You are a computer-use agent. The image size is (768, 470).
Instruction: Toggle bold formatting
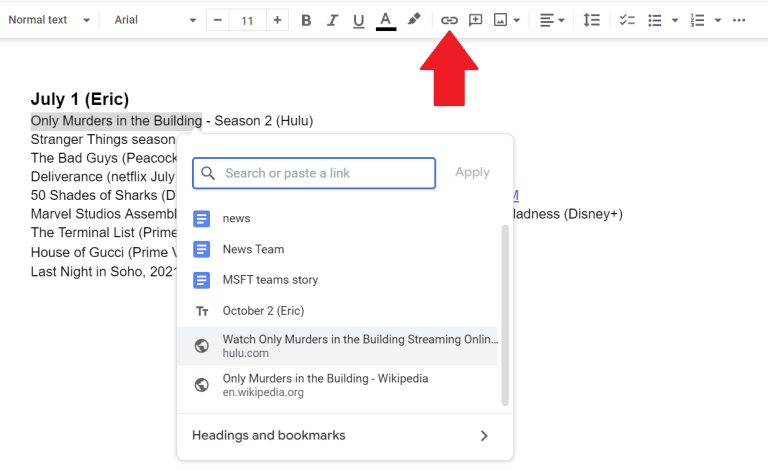(306, 20)
